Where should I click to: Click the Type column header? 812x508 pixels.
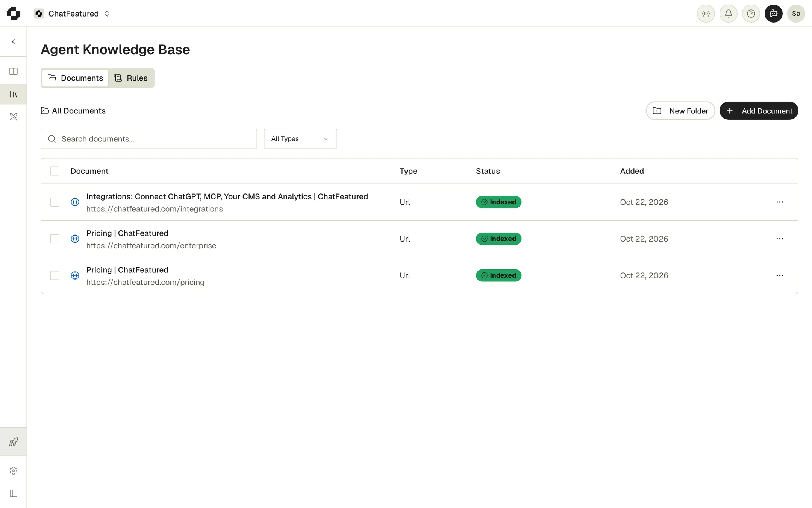tap(408, 171)
